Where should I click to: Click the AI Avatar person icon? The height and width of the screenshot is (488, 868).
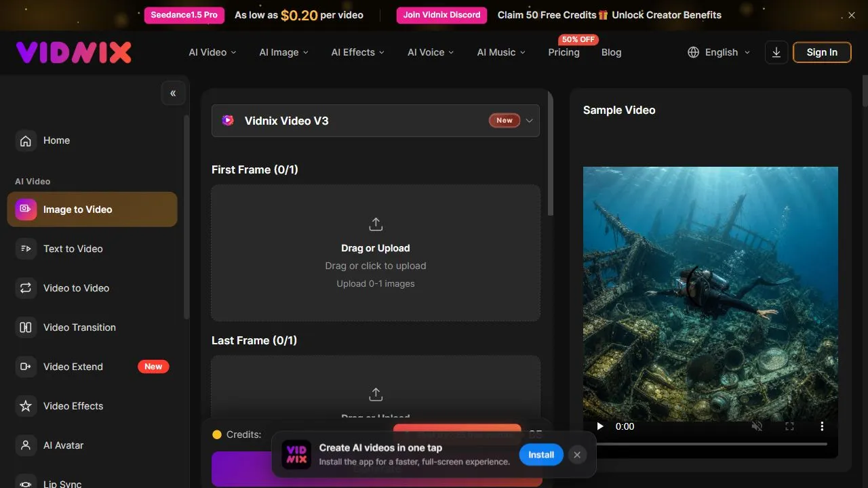[x=26, y=445]
